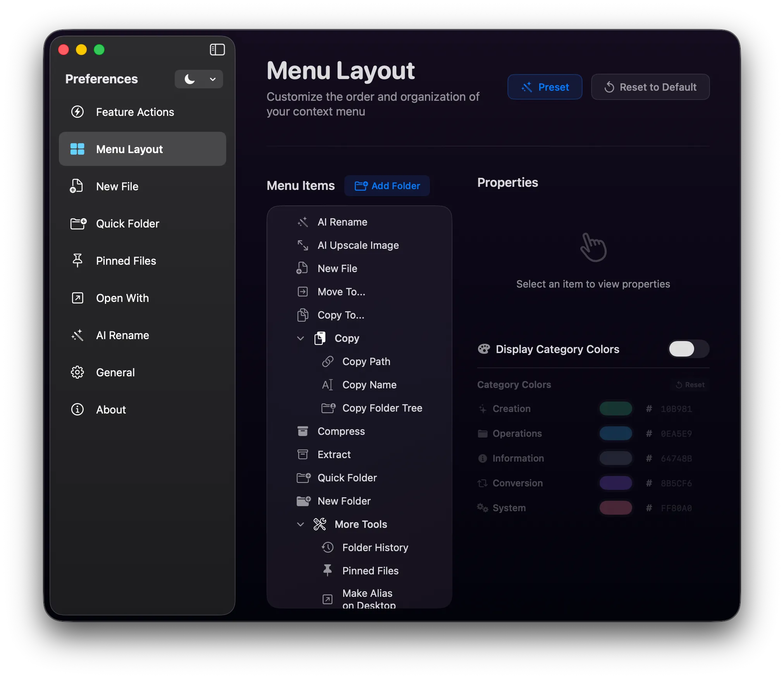Click the Conversion purple color swatch
The image size is (784, 679).
click(x=616, y=483)
